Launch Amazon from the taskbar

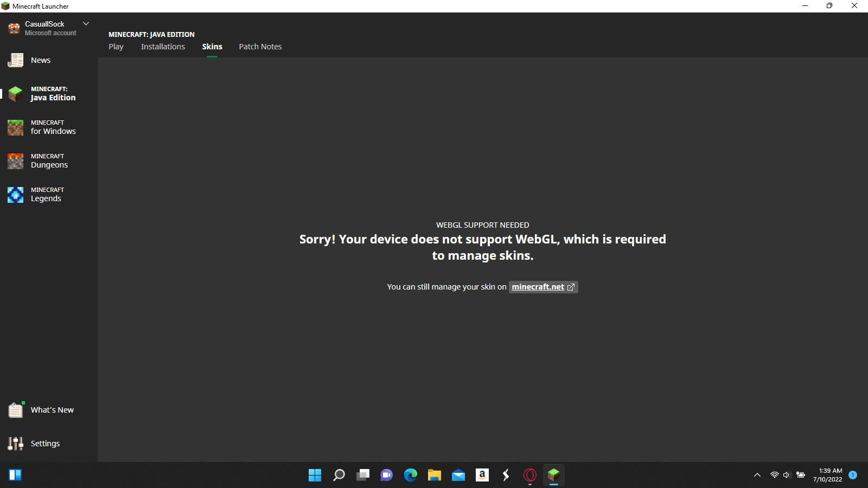(x=482, y=475)
